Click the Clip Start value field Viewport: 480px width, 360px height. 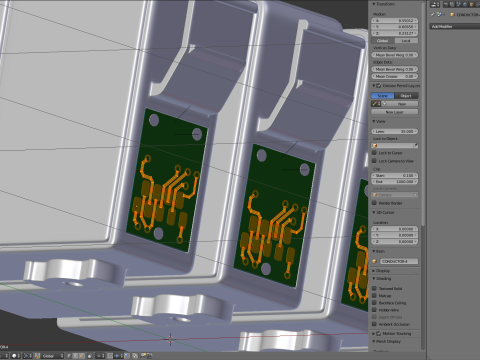pyautogui.click(x=395, y=175)
